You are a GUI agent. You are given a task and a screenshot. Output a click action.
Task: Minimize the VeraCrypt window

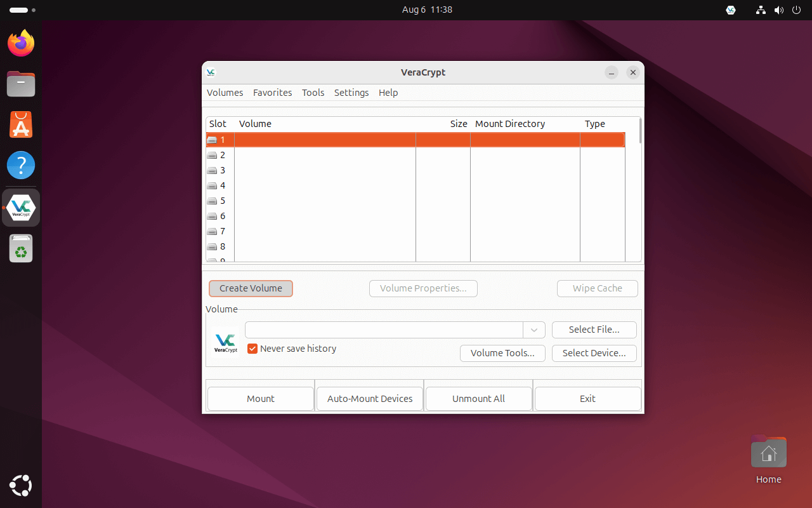[x=611, y=72]
